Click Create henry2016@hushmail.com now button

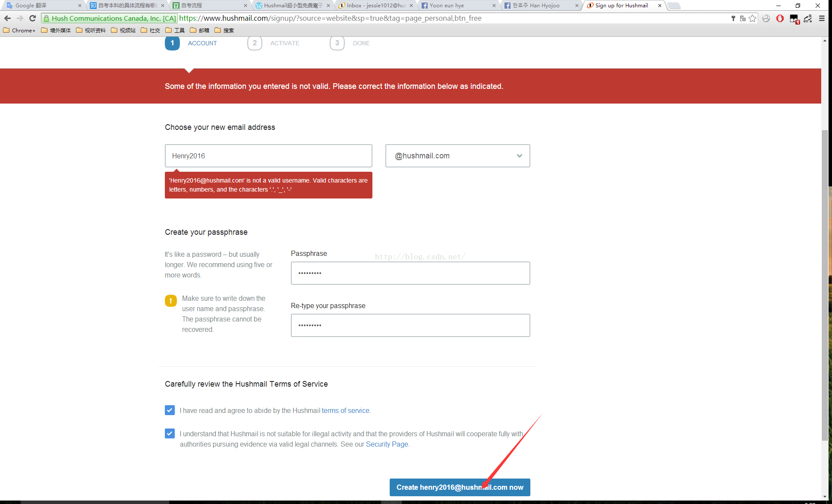460,487
